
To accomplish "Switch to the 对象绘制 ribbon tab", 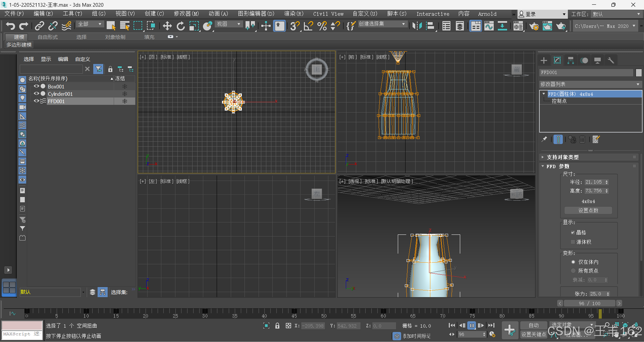I will click(x=115, y=37).
